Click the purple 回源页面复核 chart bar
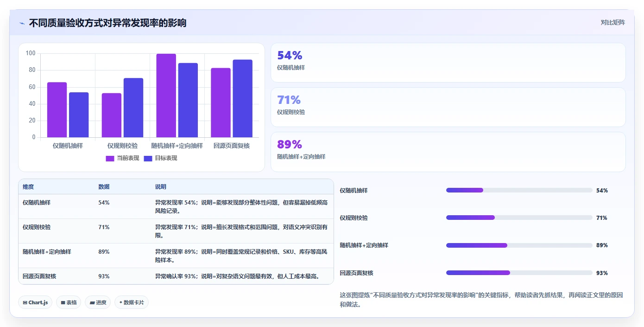The image size is (644, 327). point(221,103)
